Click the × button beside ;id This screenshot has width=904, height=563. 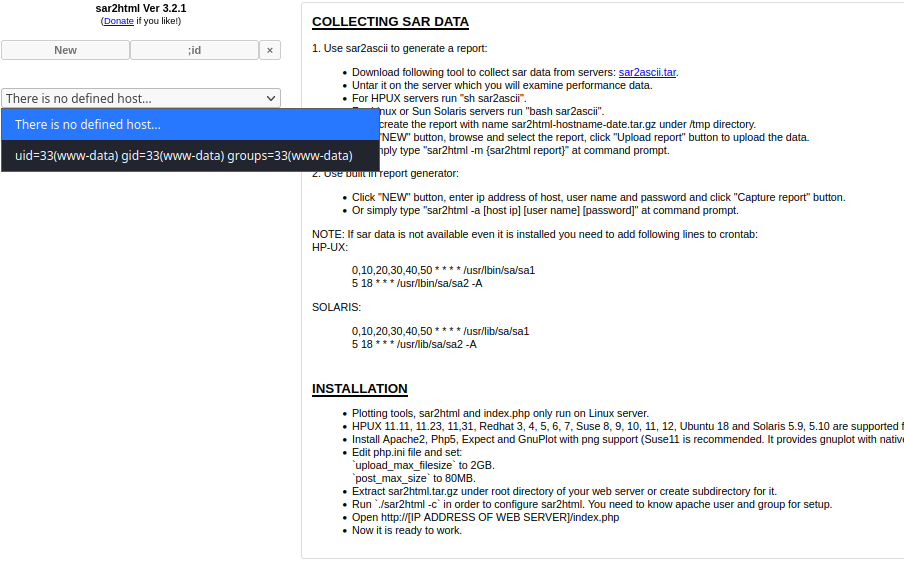coord(270,50)
